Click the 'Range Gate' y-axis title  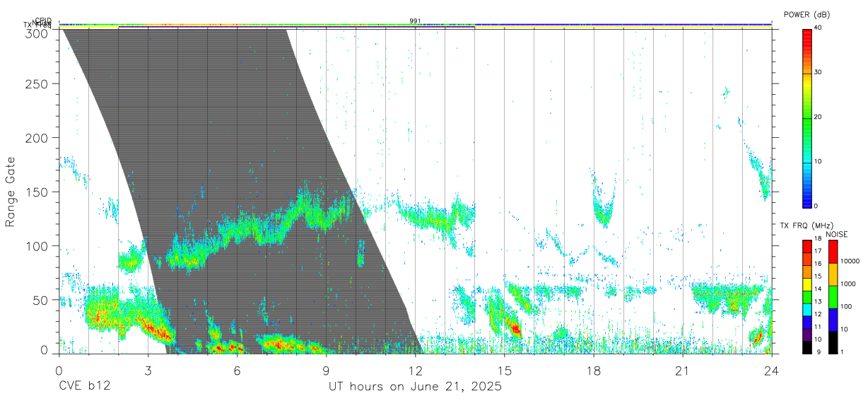(11, 192)
